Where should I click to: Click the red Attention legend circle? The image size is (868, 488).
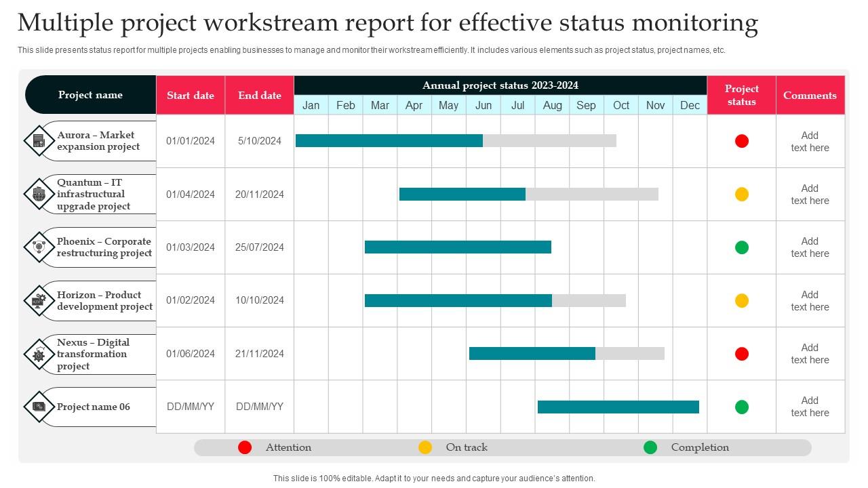pyautogui.click(x=245, y=447)
